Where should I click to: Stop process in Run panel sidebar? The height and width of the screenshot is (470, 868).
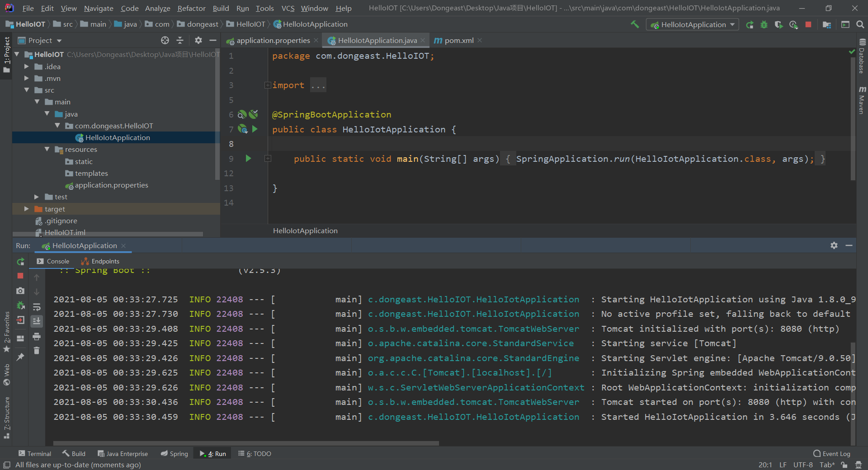[20, 276]
